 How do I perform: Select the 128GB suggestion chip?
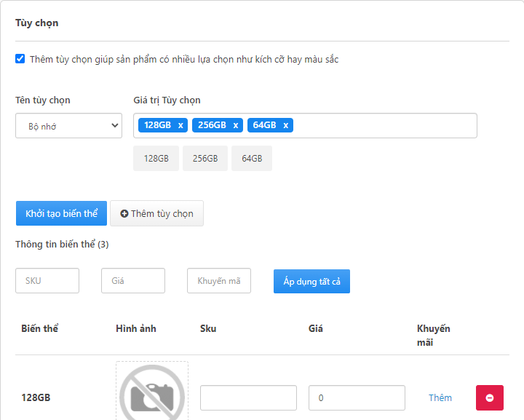pyautogui.click(x=156, y=159)
